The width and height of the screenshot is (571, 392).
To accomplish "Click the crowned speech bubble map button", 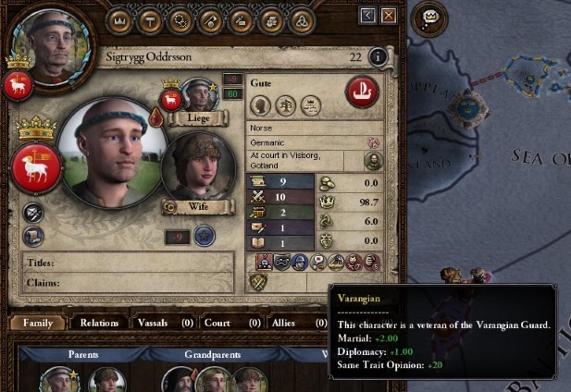I will click(429, 18).
